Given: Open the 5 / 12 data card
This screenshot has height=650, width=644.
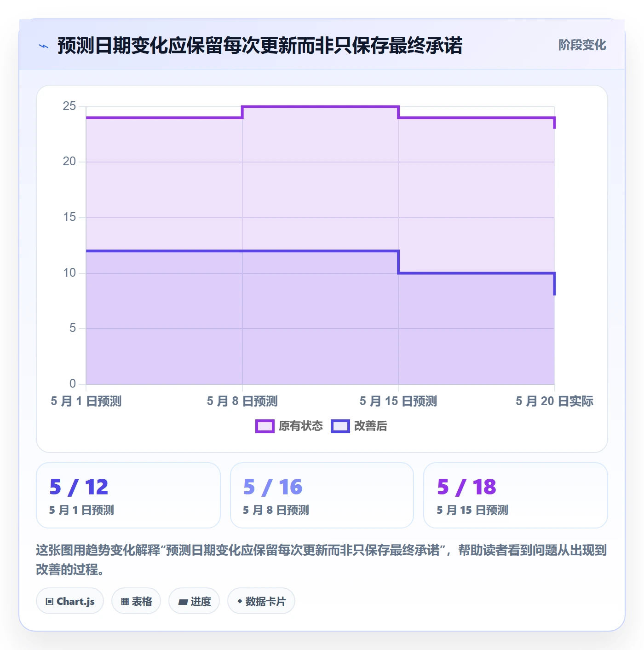Looking at the screenshot, I should [128, 495].
